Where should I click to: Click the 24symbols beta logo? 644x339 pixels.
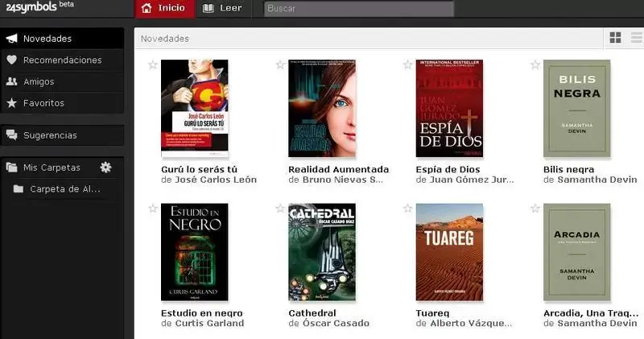[39, 6]
